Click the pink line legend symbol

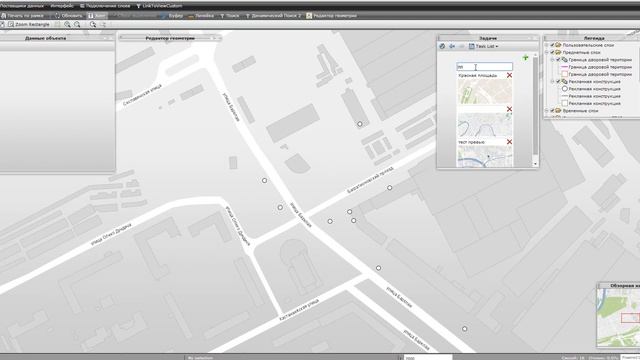[564, 67]
